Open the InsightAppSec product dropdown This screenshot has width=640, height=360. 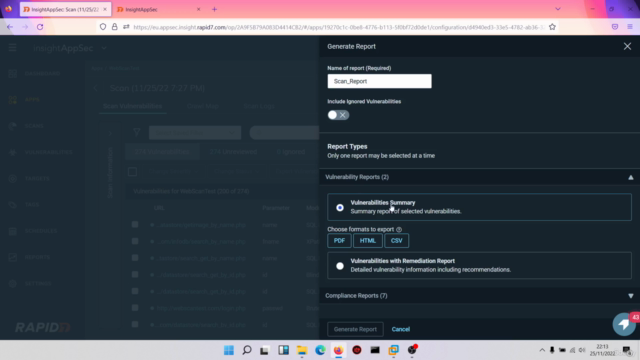[104, 48]
